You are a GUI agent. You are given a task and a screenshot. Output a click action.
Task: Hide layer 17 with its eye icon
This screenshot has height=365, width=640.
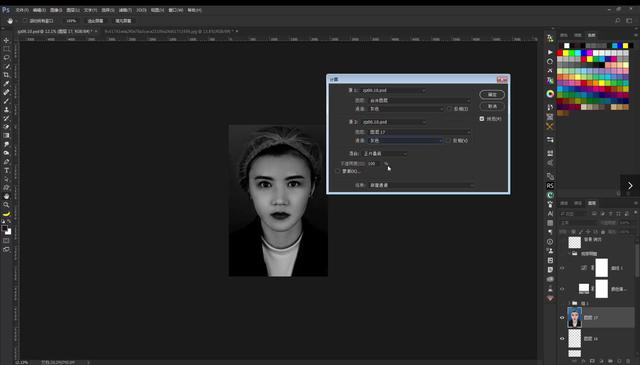click(x=562, y=318)
